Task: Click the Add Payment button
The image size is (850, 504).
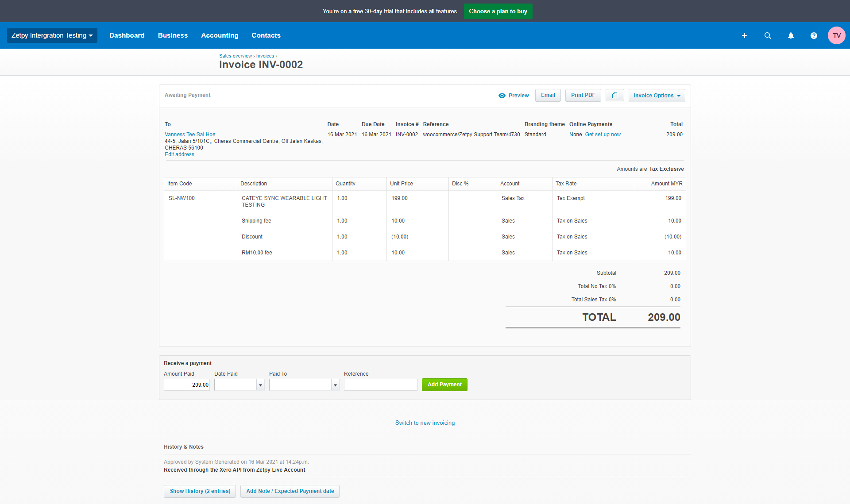Action: tap(444, 385)
